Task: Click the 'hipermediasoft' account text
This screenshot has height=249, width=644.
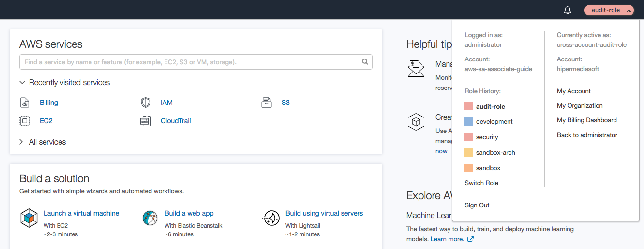Action: pos(578,69)
